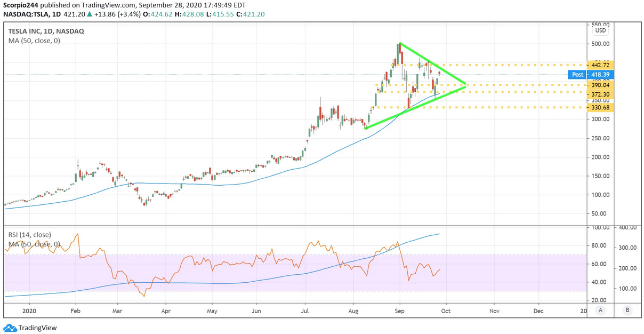This screenshot has width=644, height=334.
Task: Click the TradingView logo
Action: (30, 328)
